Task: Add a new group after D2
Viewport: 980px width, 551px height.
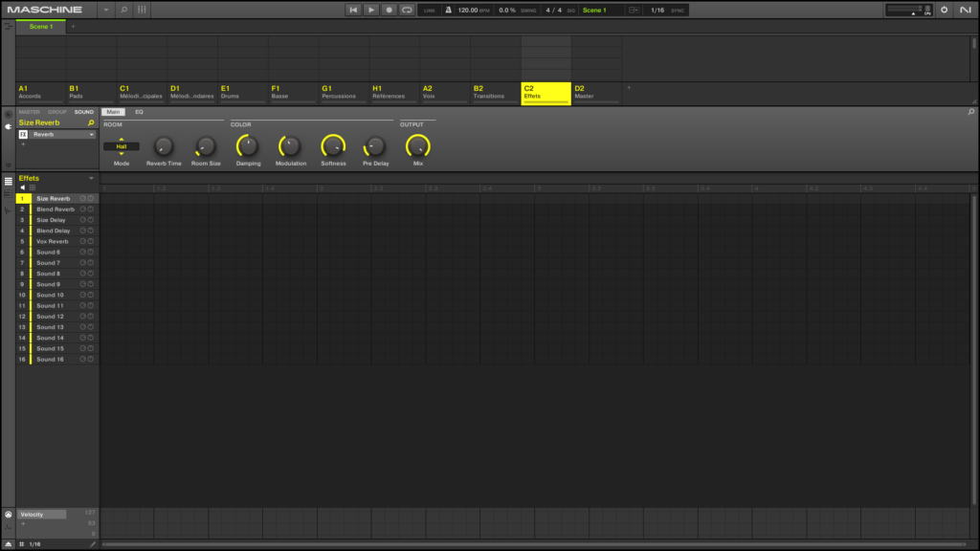Action: click(x=629, y=88)
